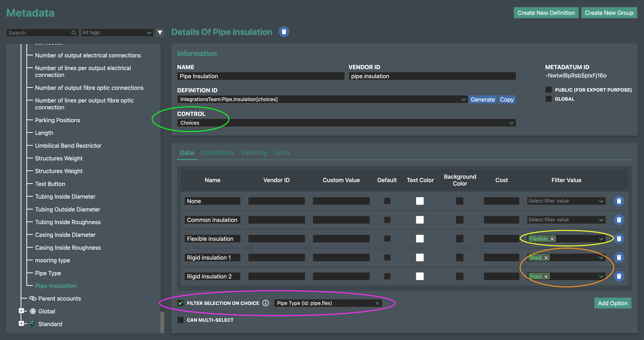
Task: Select Umbilical Bend Restrictor tree item
Action: [68, 146]
